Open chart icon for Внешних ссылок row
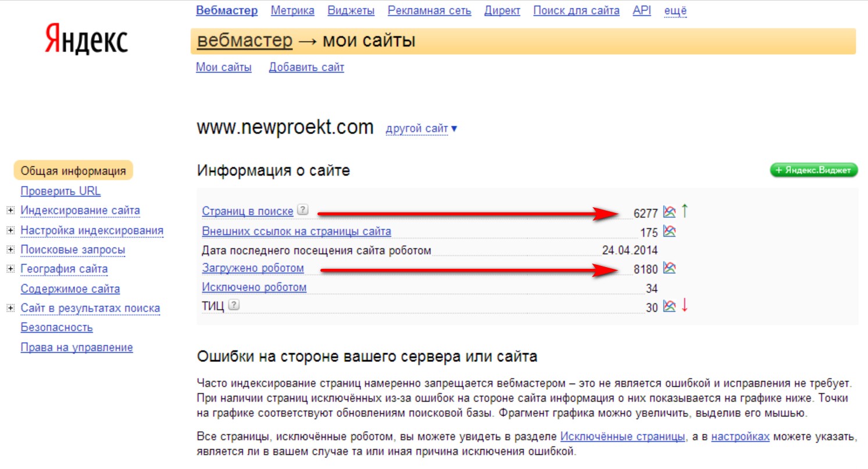Screen dimensions: 868x469 669,232
